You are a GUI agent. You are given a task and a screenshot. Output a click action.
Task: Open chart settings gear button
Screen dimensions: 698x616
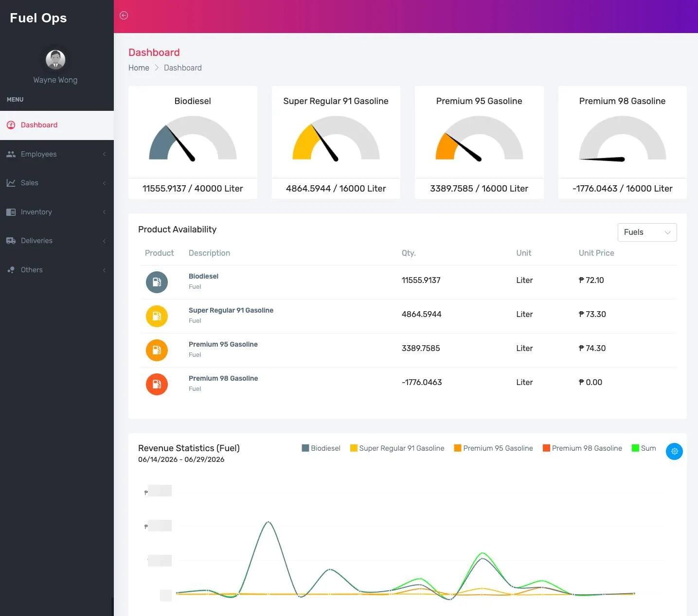674,451
